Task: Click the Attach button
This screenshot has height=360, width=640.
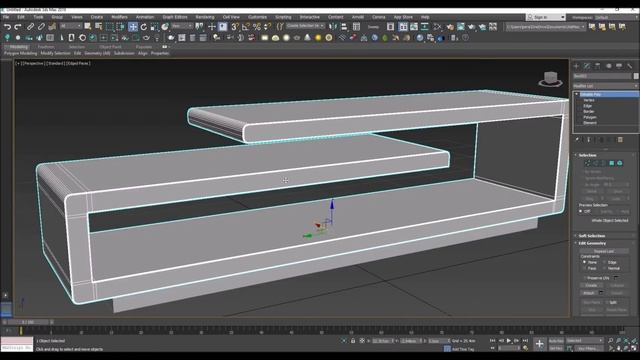Action: click(588, 293)
